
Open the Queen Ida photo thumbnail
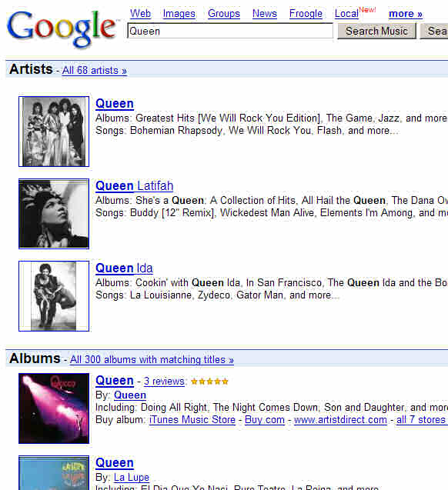click(54, 296)
